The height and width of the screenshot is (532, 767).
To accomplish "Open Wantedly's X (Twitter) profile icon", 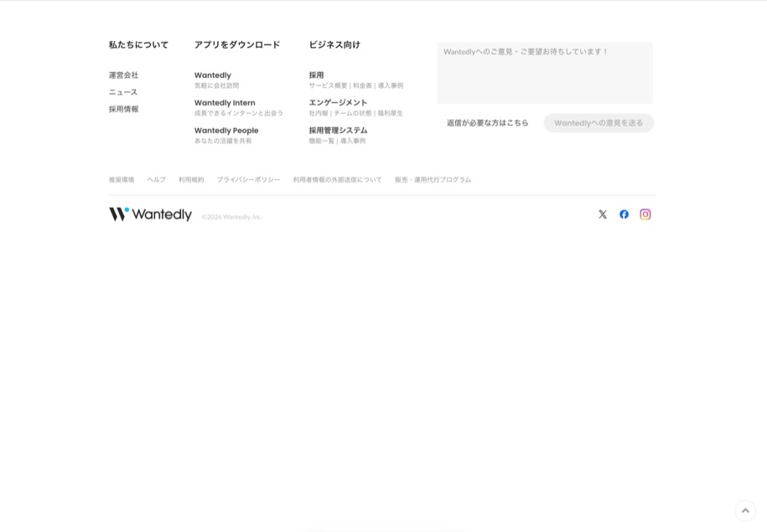I will (x=603, y=214).
